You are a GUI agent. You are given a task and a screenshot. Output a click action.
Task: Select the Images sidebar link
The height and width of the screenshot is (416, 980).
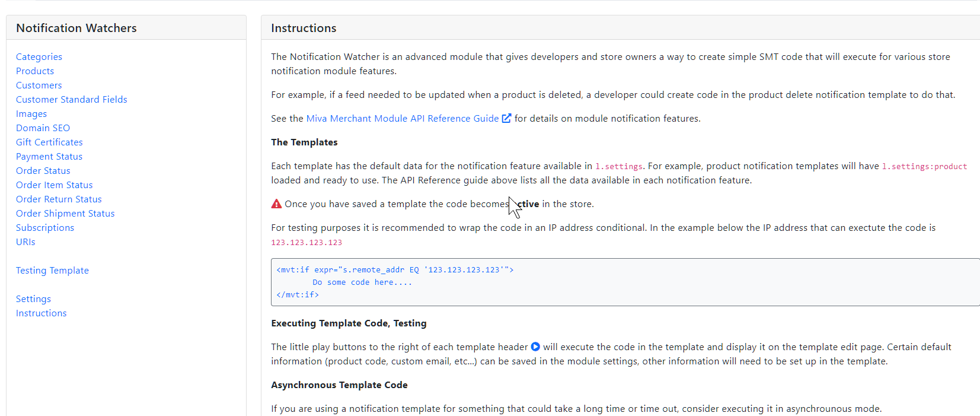[31, 114]
